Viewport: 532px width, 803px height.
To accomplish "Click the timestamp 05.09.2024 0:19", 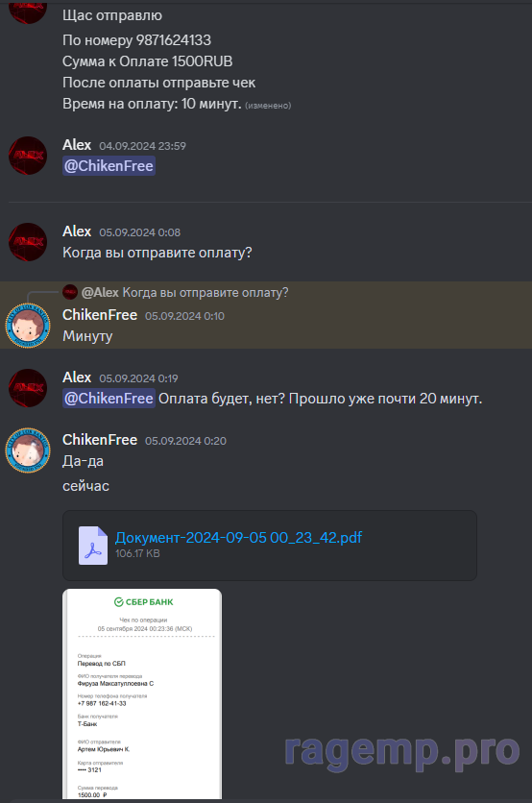I will [138, 378].
